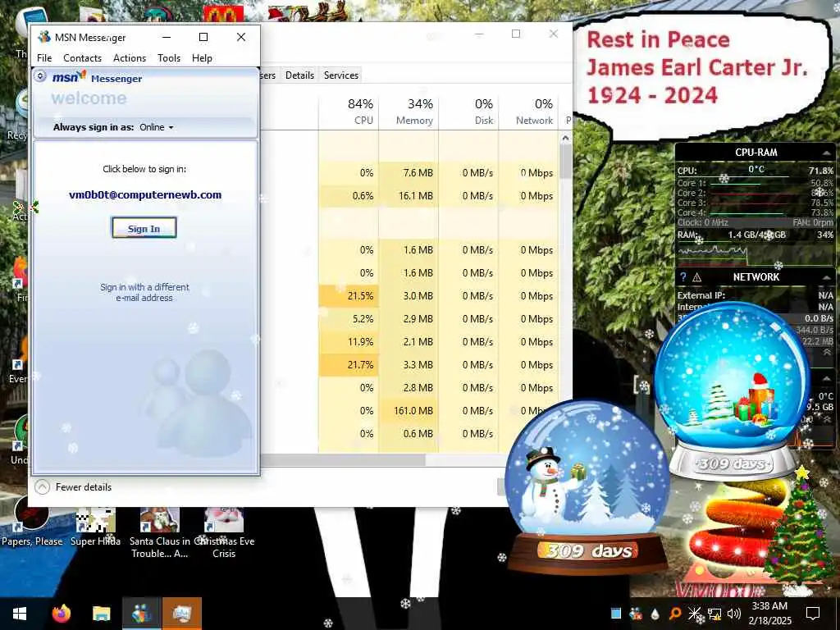This screenshot has width=840, height=630.
Task: Click the Task Manager taskbar button
Action: click(182, 614)
